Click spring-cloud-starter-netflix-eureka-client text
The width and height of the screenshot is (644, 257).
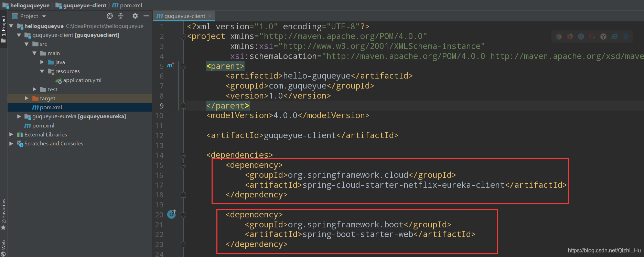pos(403,185)
